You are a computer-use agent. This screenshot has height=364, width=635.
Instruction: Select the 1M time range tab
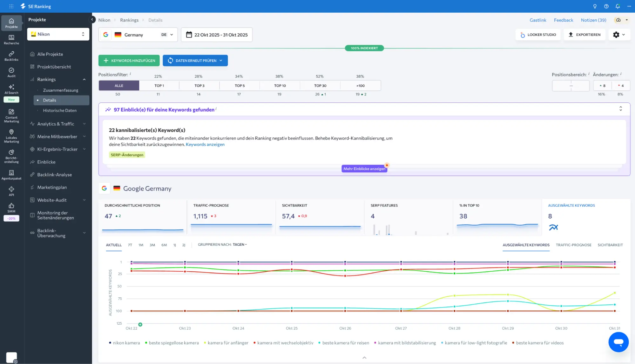pyautogui.click(x=141, y=245)
